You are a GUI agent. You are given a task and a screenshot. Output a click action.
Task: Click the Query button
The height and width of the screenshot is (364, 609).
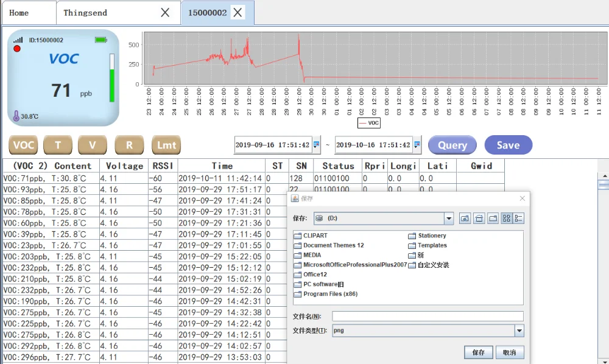click(452, 145)
